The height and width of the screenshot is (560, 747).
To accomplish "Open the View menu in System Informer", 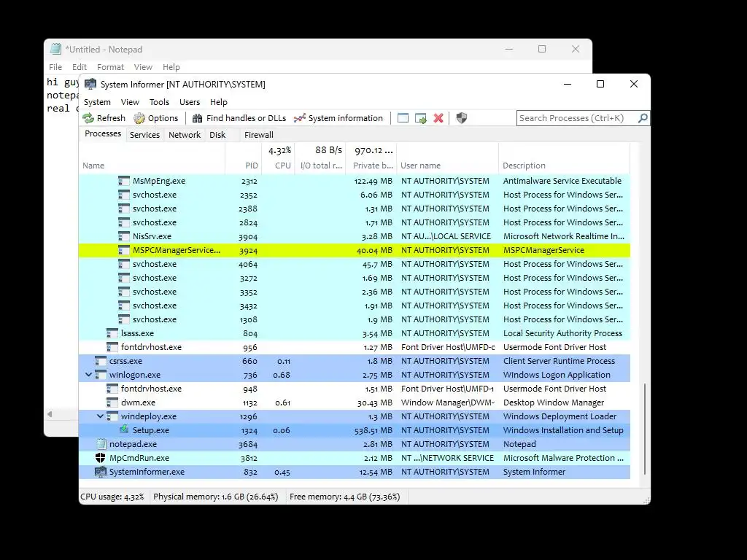I will coord(130,102).
